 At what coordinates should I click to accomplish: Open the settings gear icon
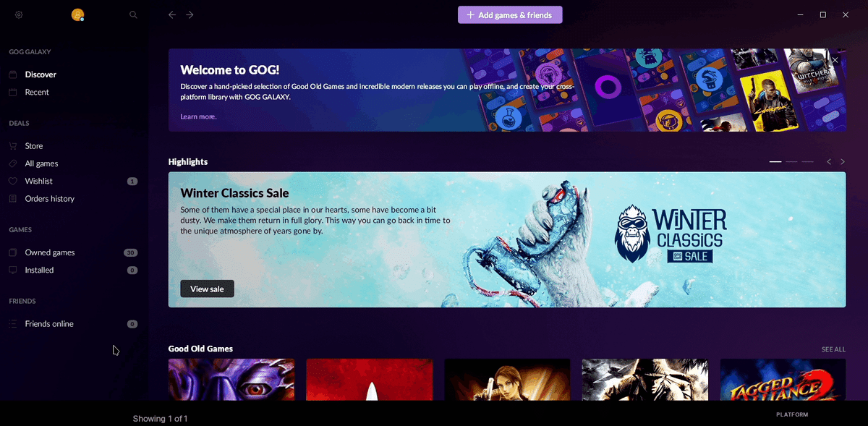[19, 14]
